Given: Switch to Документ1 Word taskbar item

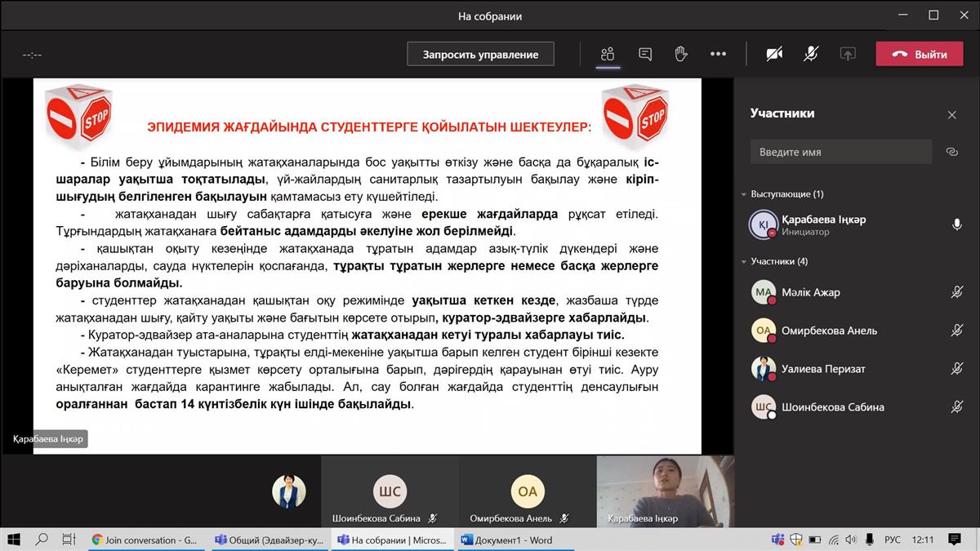Looking at the screenshot, I should pyautogui.click(x=507, y=540).
